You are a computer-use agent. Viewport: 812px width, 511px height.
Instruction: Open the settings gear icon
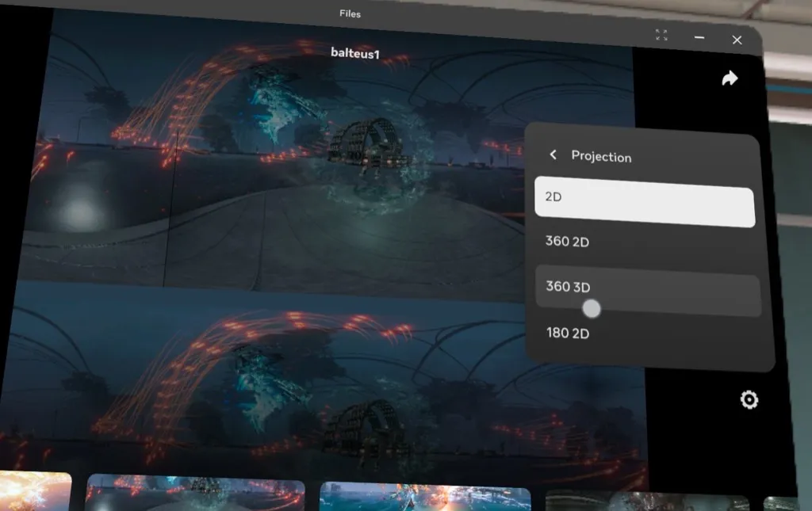(x=749, y=399)
